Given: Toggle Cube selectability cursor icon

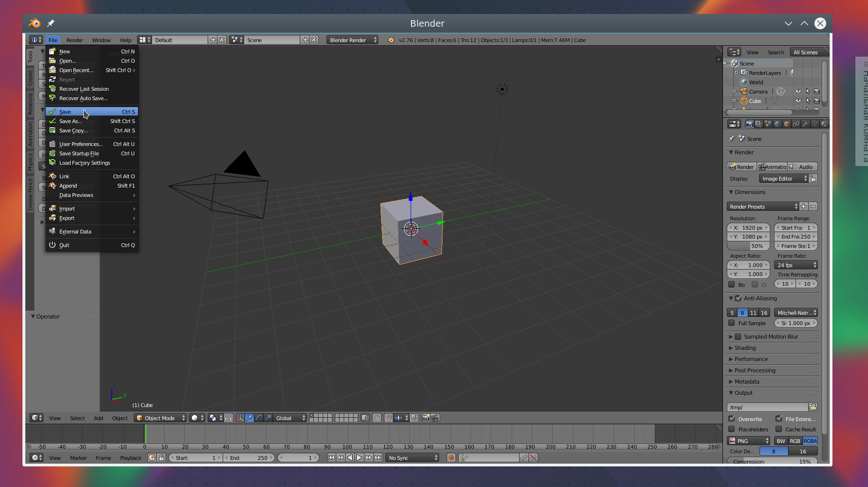Looking at the screenshot, I should point(808,101).
